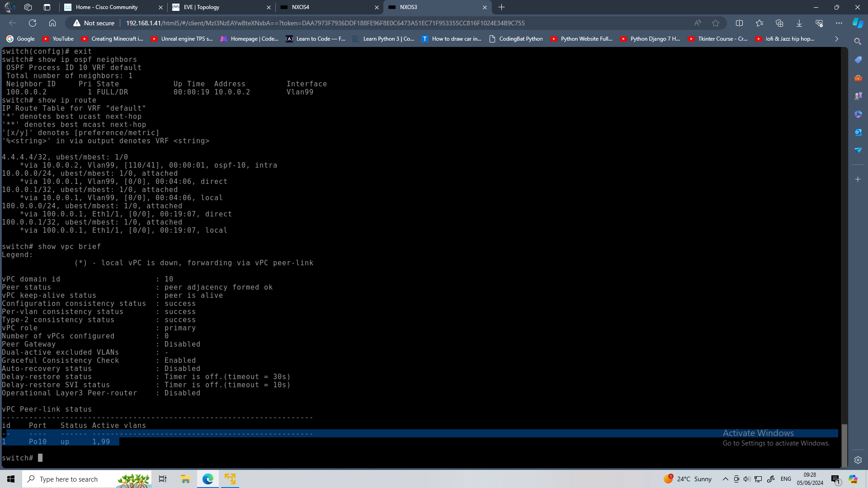
Task: Switch to the EVE | Topology tab
Action: point(202,7)
